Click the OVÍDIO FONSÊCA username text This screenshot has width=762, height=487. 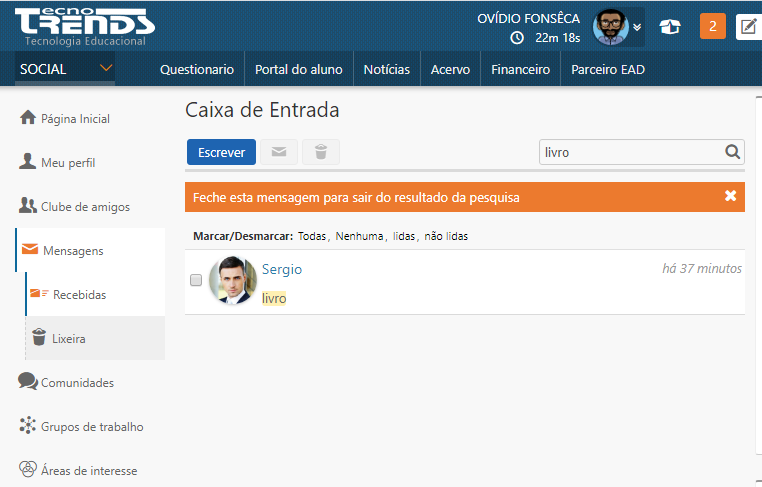[529, 18]
